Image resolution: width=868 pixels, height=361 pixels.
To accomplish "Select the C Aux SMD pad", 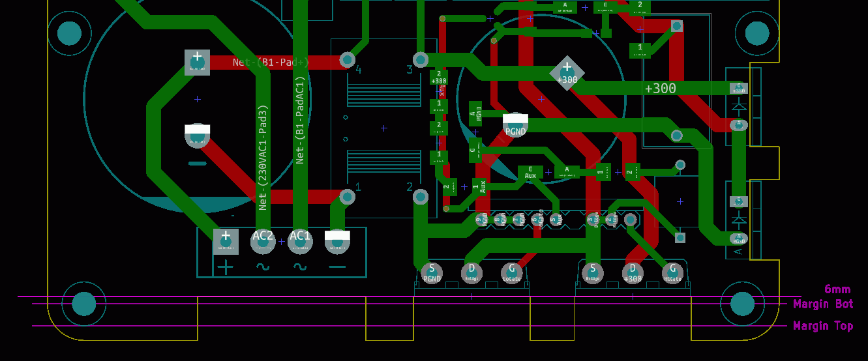I will click(530, 172).
